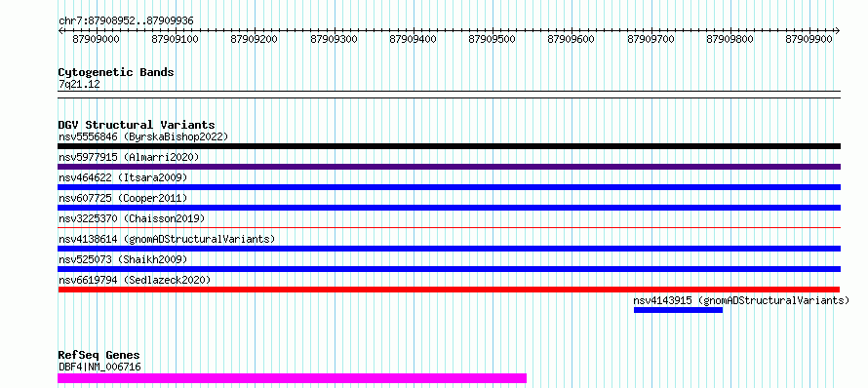Screen dimensions: 868x388
Task: Click the 87909300 ruler position
Action: click(x=335, y=39)
